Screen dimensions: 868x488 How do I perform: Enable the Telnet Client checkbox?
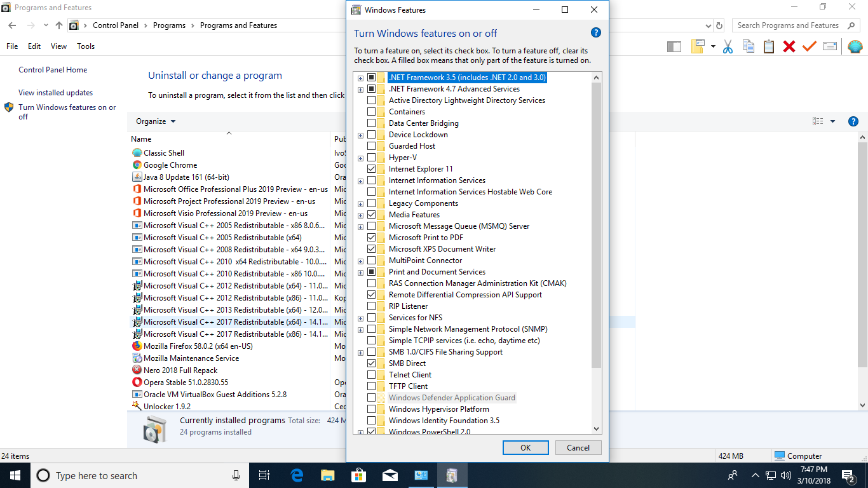tap(372, 375)
